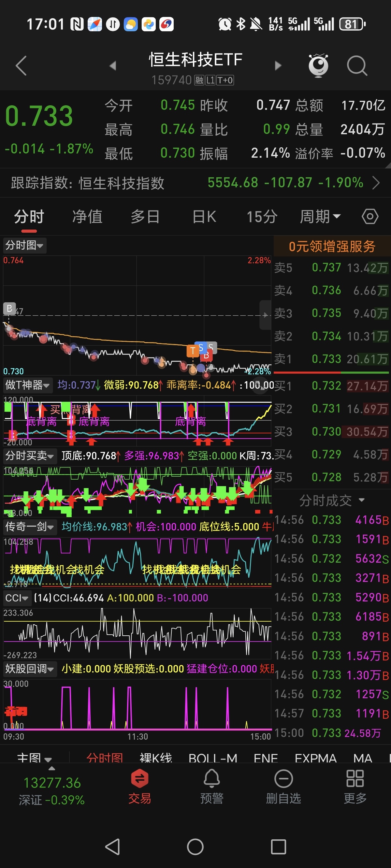
Task: Tap 融 margin tag under title
Action: pos(199,80)
